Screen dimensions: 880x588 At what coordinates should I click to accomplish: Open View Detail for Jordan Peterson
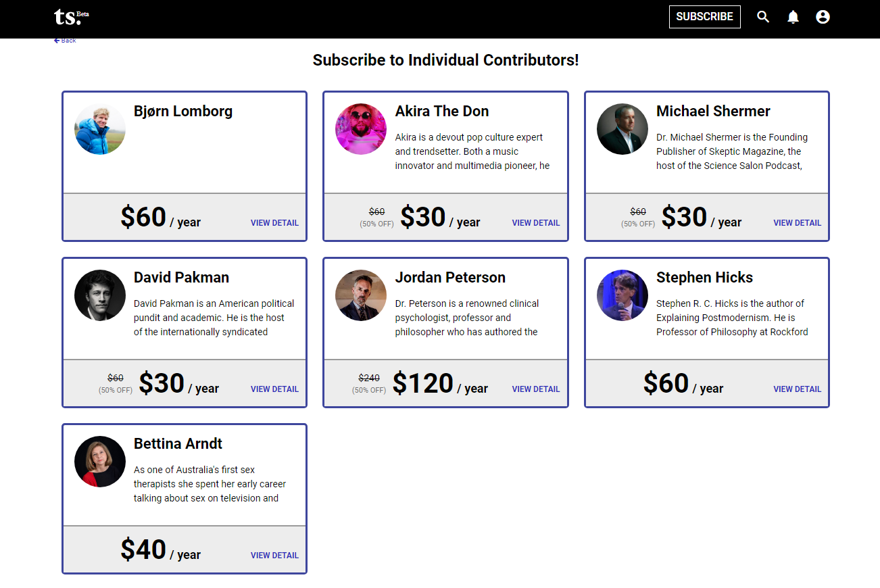pos(536,389)
